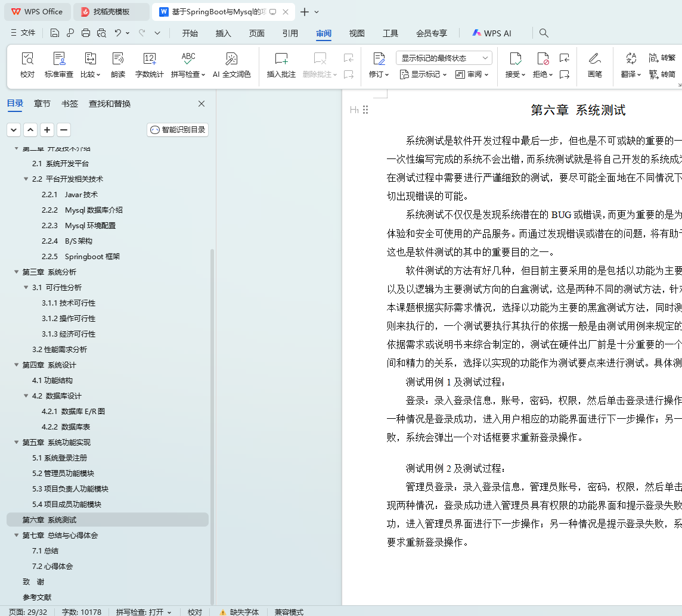682x616 pixels.
Task: Select the 画笔 pen tool
Action: point(594,65)
